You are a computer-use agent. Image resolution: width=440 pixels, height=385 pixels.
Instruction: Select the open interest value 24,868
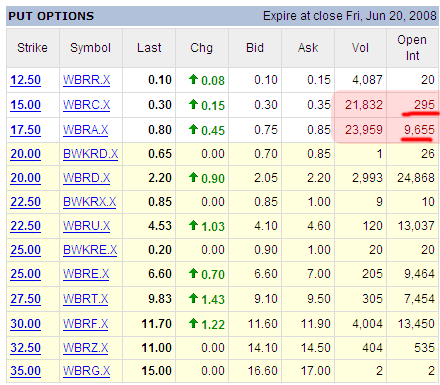tap(416, 178)
